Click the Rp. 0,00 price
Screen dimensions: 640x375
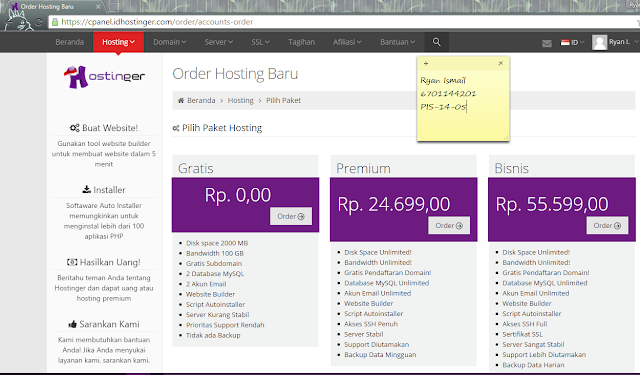coord(238,195)
